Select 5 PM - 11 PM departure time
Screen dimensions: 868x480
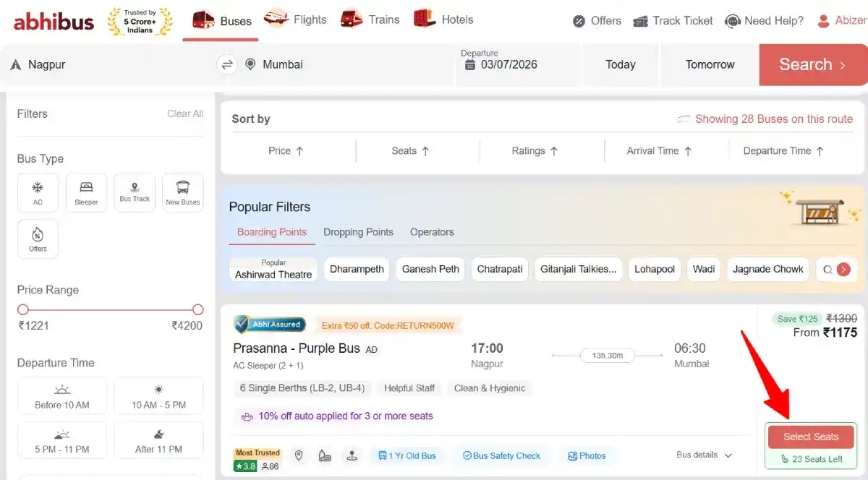pos(62,440)
